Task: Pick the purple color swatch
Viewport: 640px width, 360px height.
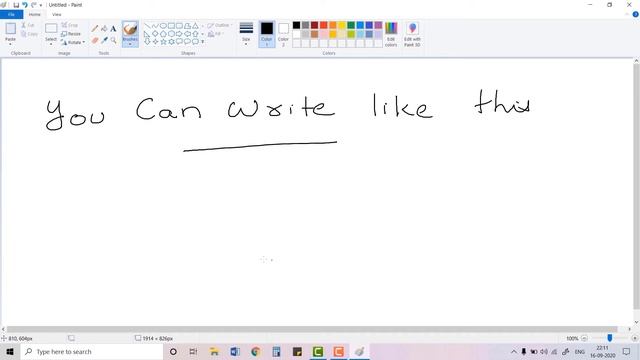Action: (x=378, y=25)
